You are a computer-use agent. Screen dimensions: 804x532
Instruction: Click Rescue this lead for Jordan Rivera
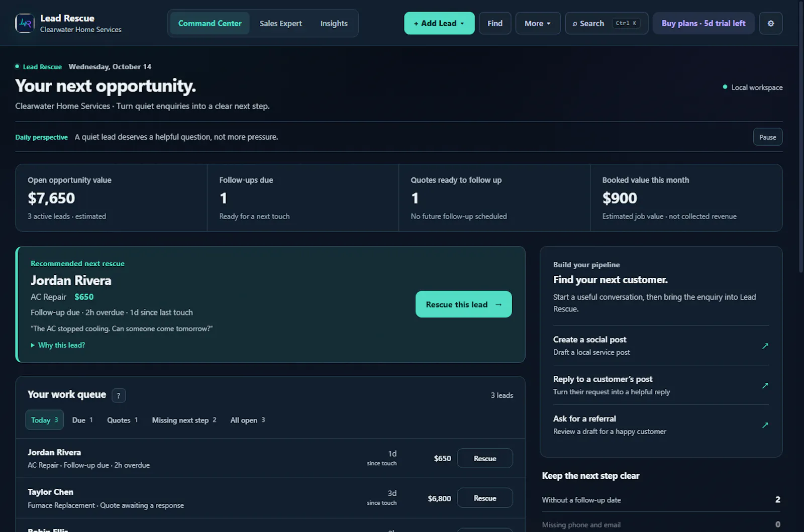464,304
